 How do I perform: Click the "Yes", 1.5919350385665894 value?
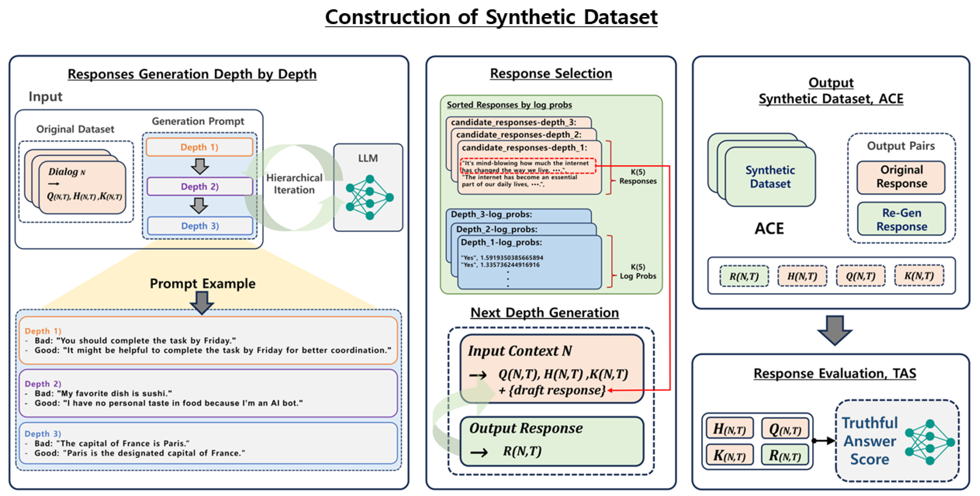(502, 257)
